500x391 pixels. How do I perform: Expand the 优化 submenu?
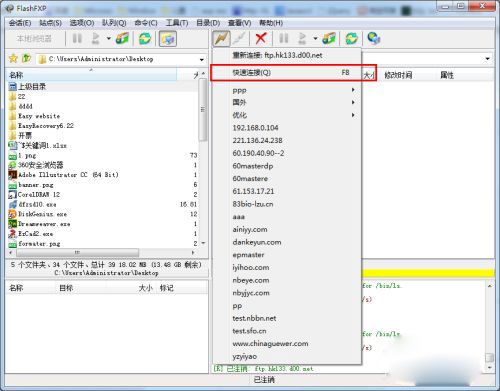pos(287,115)
